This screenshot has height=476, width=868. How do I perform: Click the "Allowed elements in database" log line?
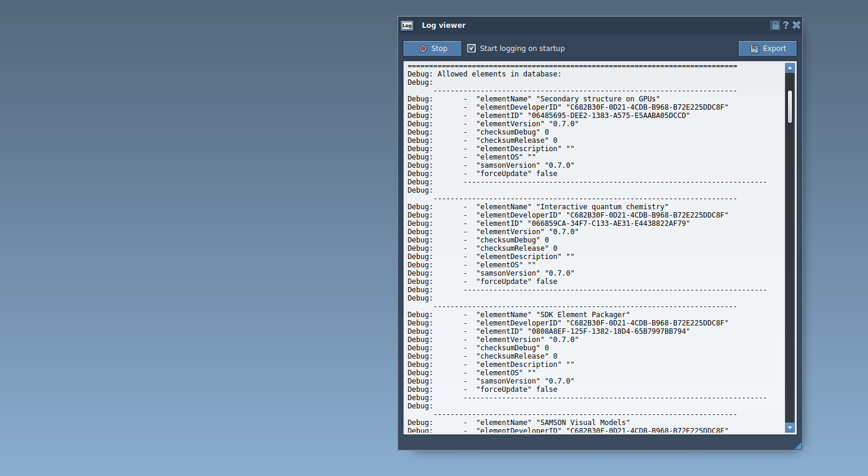point(498,74)
